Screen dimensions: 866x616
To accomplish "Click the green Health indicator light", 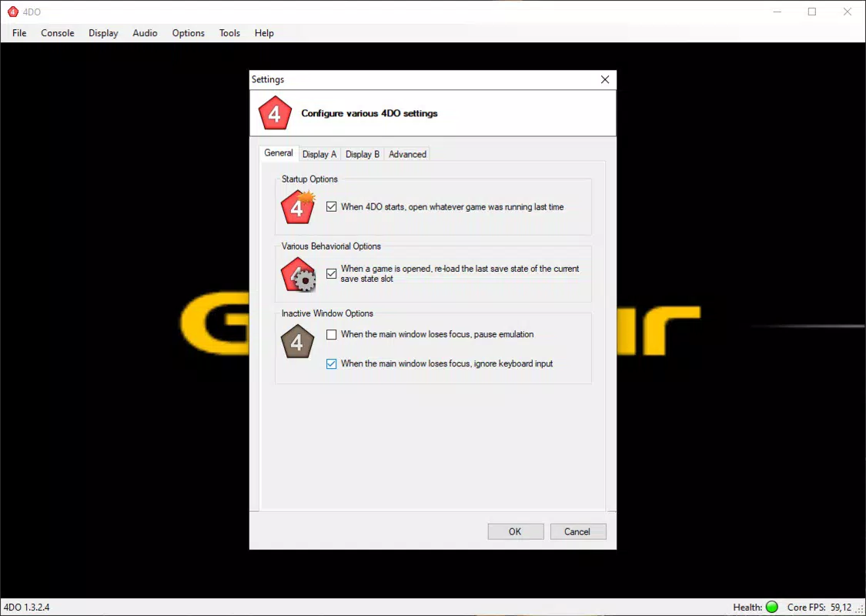I will click(772, 608).
